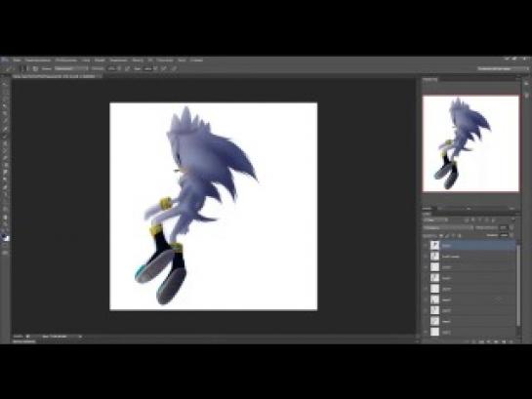Image resolution: width=532 pixels, height=399 pixels.
Task: Open the layer fill slider arrow
Action: [x=512, y=235]
